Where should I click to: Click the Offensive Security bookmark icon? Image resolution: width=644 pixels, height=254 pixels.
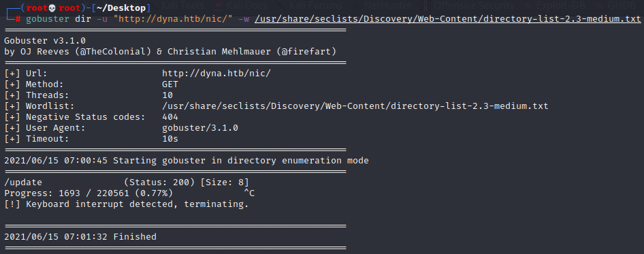pos(426,5)
